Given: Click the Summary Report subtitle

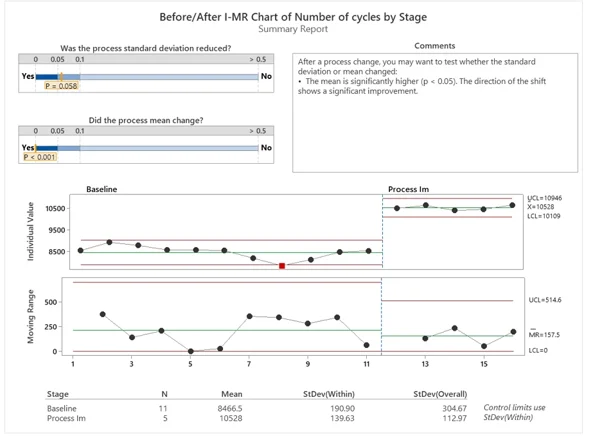Looking at the screenshot, I should (x=293, y=29).
